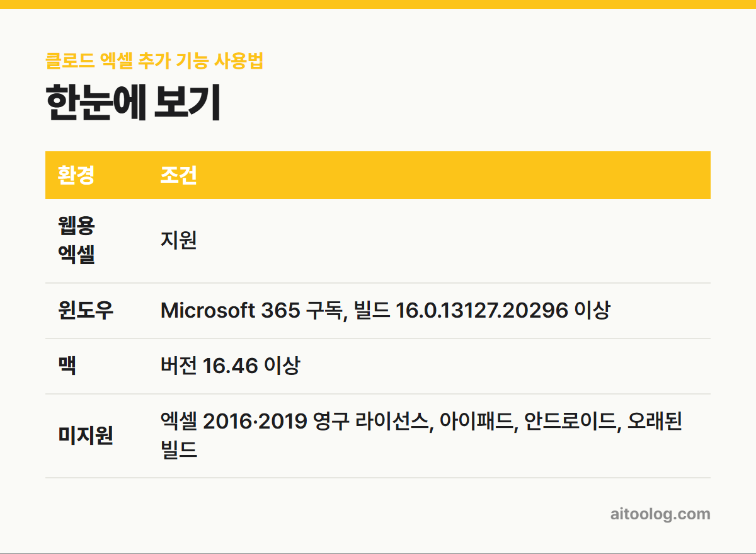This screenshot has height=554, width=756.
Task: Click the '조건' column header
Action: coord(179,175)
